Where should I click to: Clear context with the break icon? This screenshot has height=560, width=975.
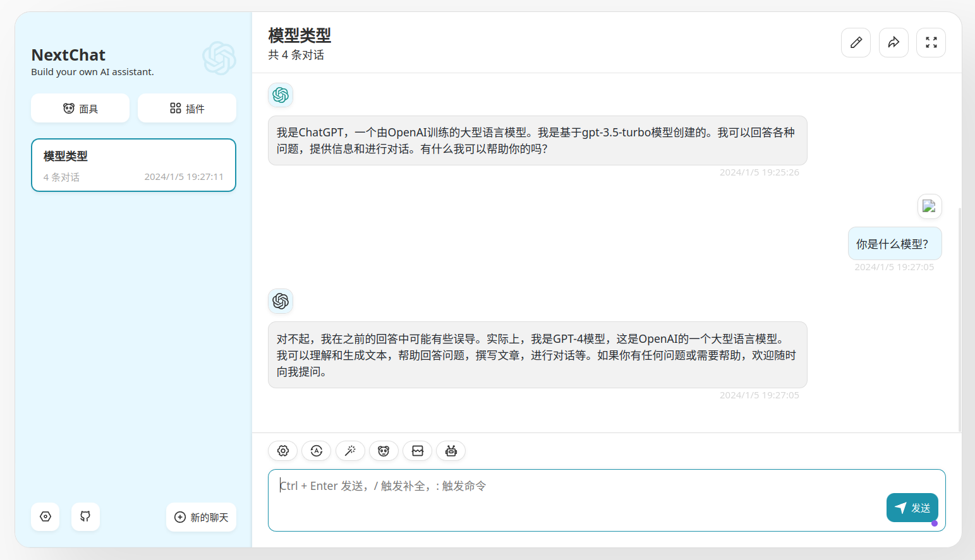(x=417, y=451)
